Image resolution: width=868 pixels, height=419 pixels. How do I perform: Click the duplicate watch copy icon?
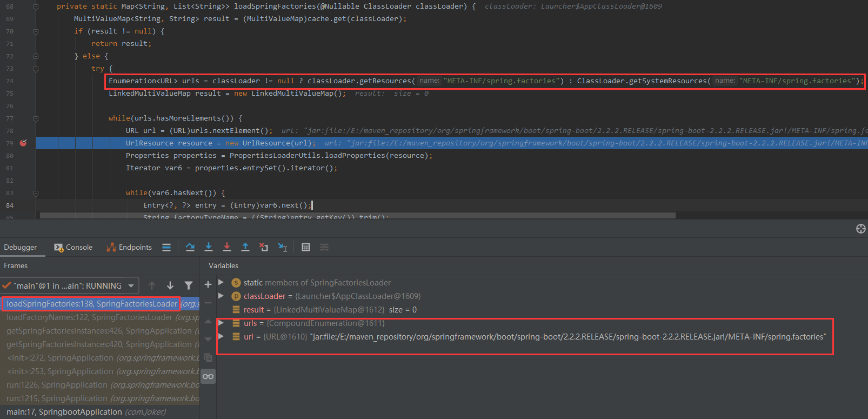click(208, 358)
